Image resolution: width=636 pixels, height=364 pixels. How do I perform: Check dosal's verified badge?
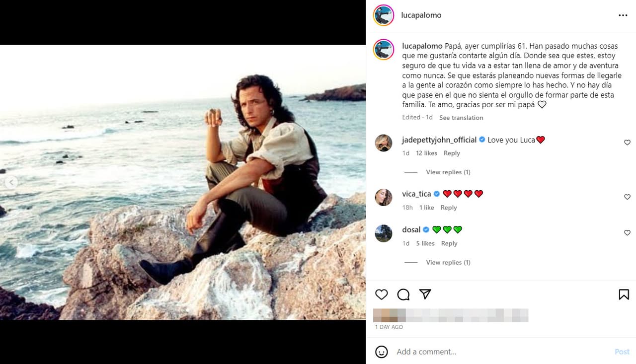pos(426,229)
